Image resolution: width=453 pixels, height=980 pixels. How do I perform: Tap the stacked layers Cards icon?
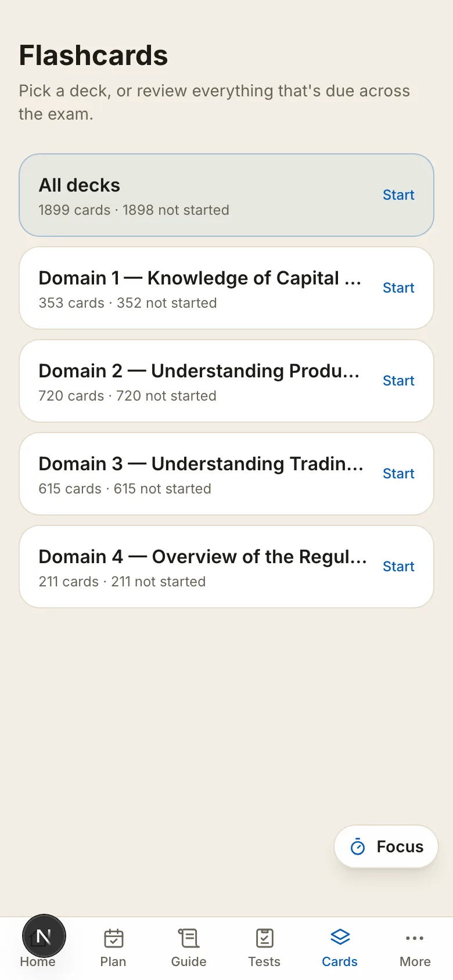340,937
